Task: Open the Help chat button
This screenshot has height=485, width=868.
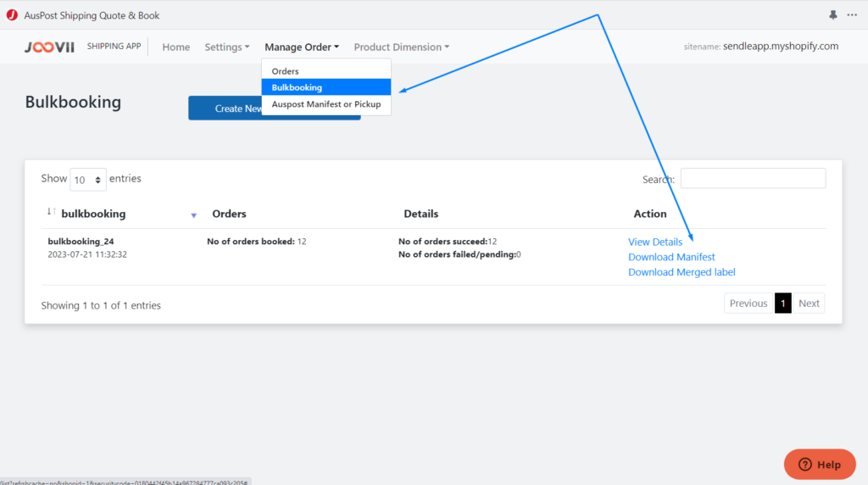Action: point(820,465)
